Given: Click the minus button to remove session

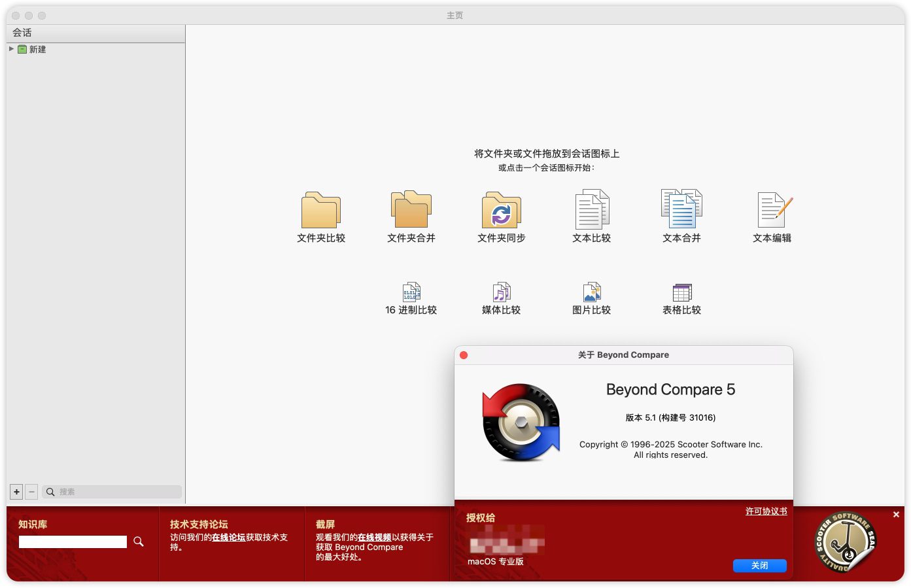Looking at the screenshot, I should click(31, 492).
